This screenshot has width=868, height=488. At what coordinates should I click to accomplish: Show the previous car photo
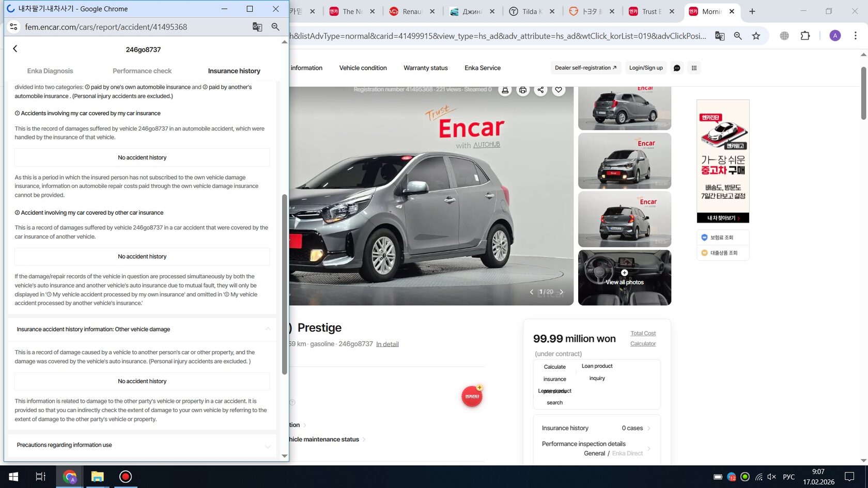pyautogui.click(x=532, y=292)
